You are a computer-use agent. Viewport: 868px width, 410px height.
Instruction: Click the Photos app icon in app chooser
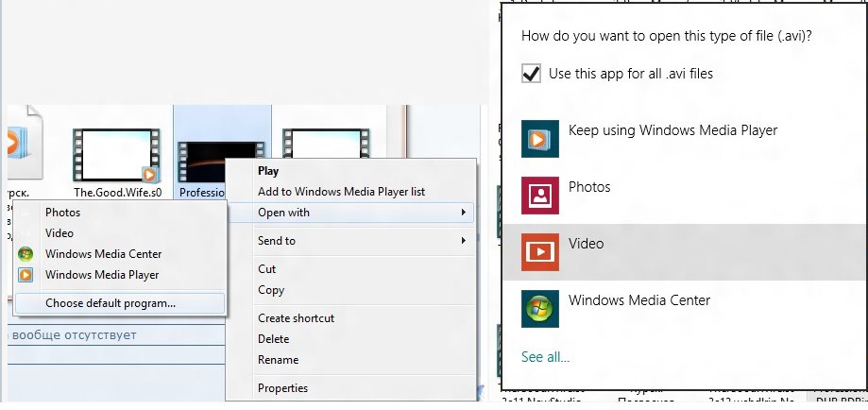pos(539,196)
